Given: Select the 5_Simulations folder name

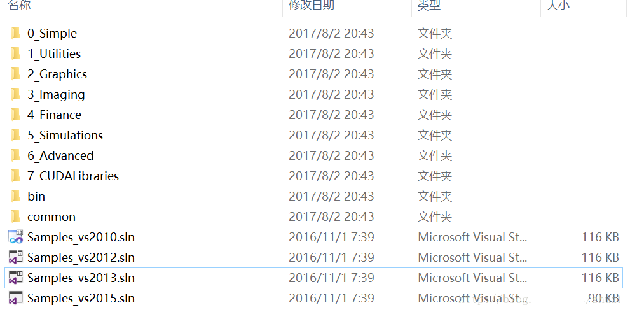Looking at the screenshot, I should click(65, 136).
